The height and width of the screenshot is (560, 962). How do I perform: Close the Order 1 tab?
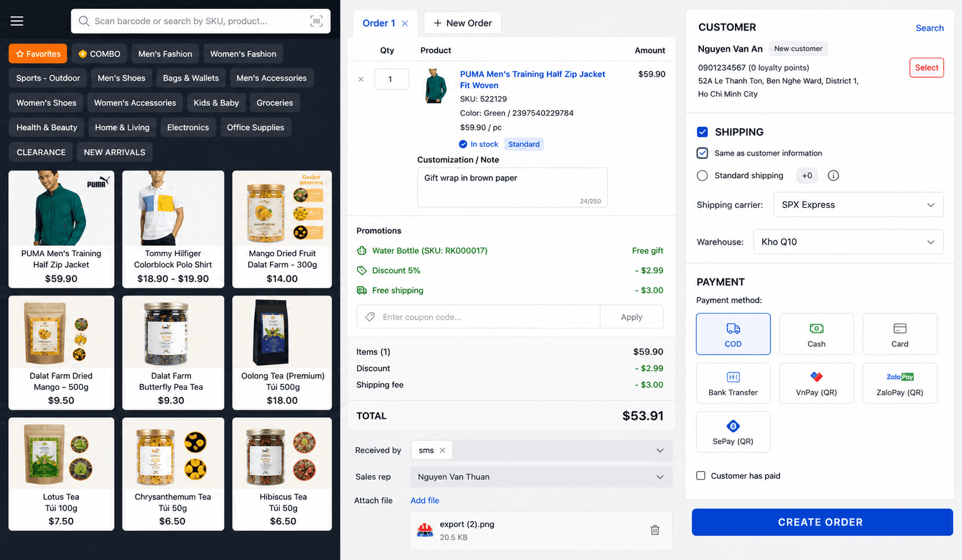[x=405, y=23]
